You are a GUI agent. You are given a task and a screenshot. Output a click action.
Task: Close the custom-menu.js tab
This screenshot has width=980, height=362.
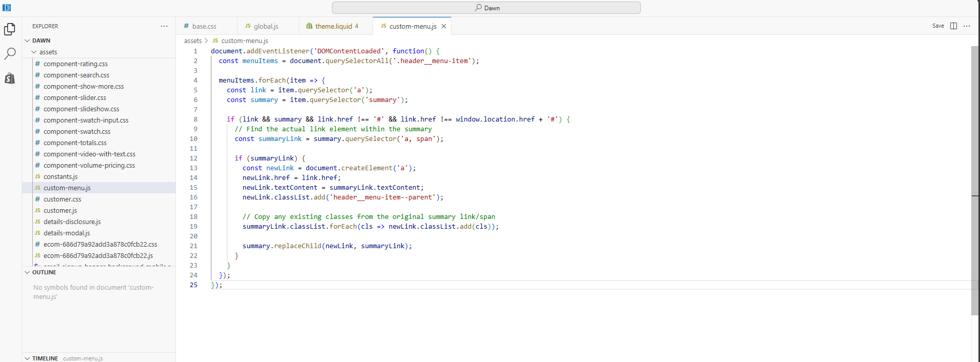(444, 26)
